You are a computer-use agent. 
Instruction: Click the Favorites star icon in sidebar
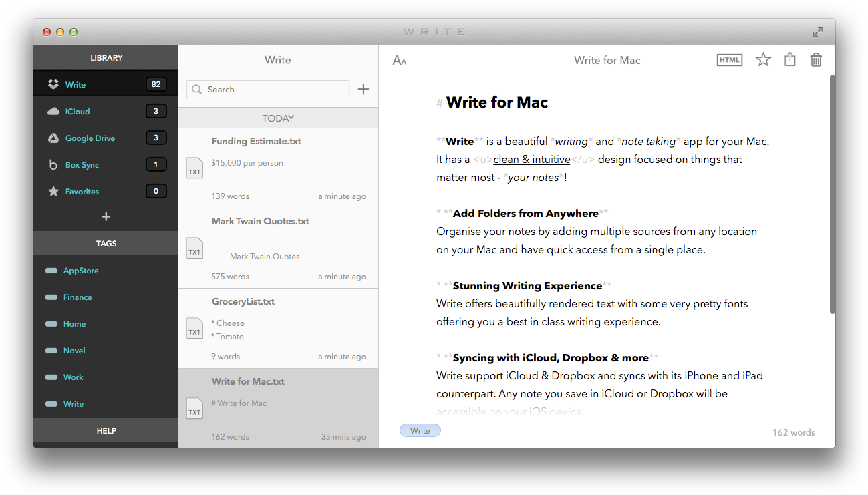tap(53, 192)
